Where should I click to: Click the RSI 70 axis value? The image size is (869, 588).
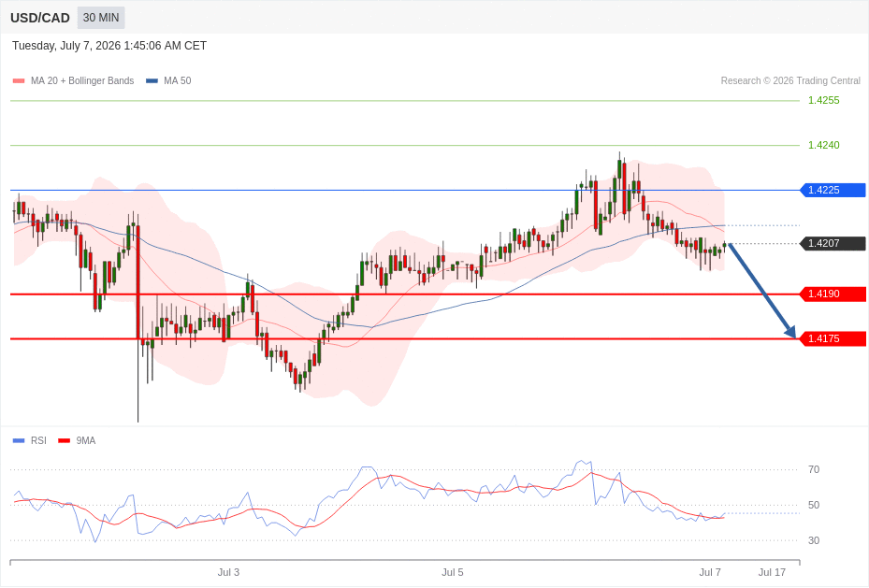click(814, 469)
